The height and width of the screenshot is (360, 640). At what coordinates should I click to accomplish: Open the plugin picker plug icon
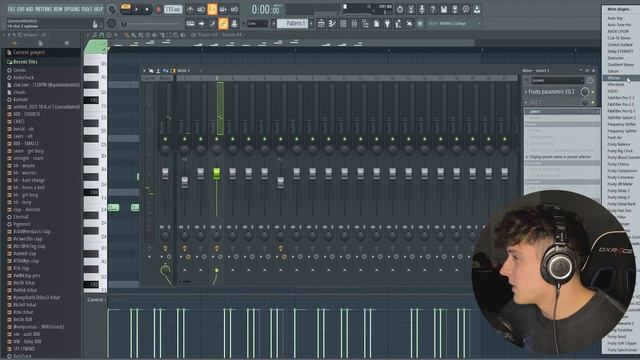point(387,24)
